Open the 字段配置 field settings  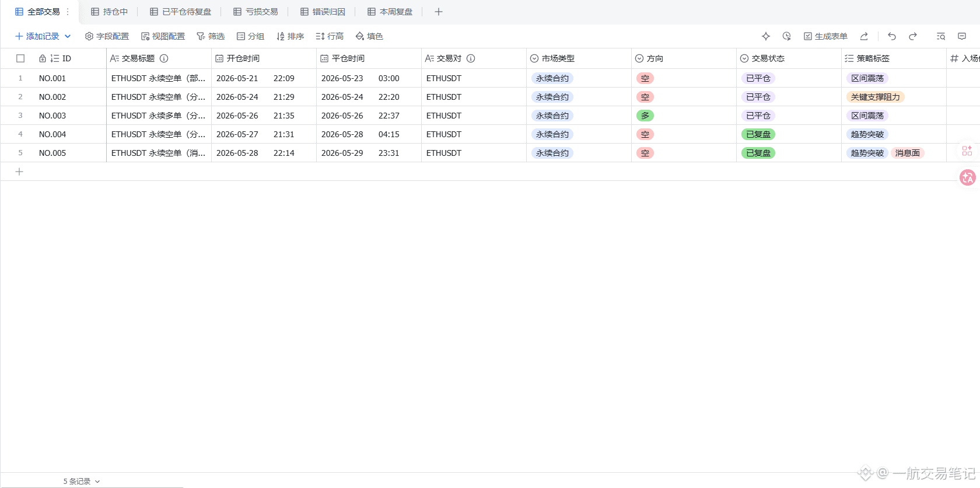pos(107,36)
